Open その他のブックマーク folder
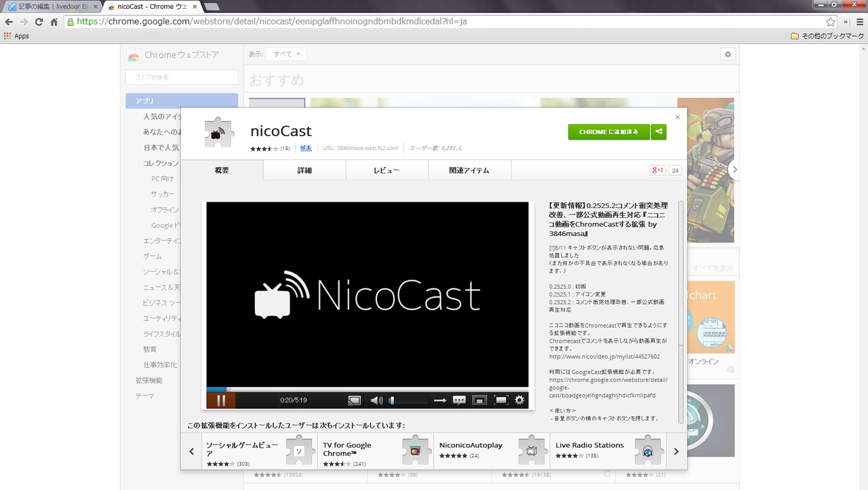The image size is (868, 490). click(827, 36)
